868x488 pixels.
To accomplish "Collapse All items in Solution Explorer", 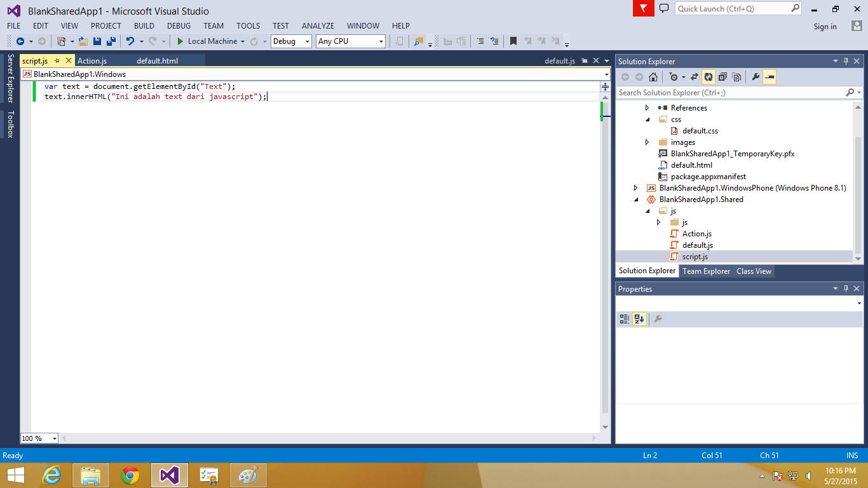I will (722, 76).
